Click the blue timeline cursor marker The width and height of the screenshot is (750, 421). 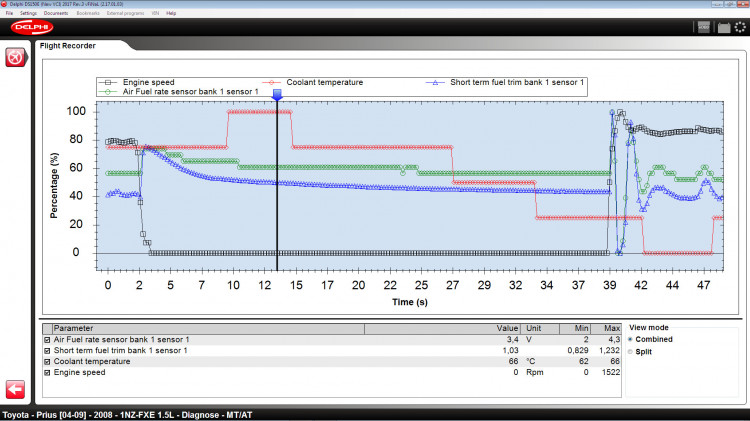(277, 96)
